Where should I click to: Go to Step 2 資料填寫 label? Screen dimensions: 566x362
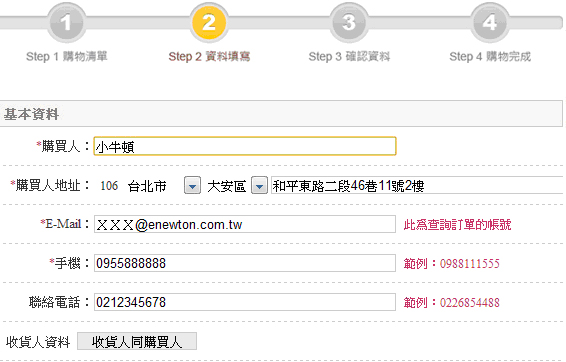click(x=209, y=56)
